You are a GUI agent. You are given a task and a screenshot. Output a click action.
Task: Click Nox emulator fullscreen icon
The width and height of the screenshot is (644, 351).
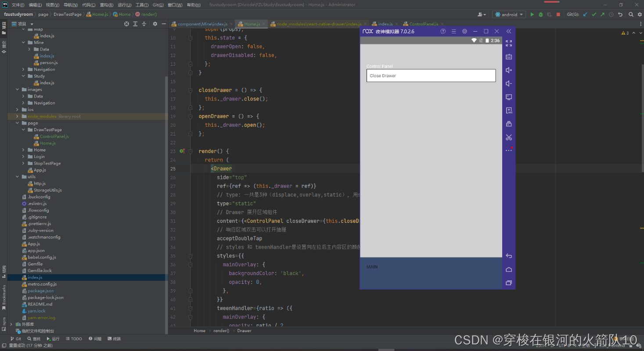pos(509,43)
